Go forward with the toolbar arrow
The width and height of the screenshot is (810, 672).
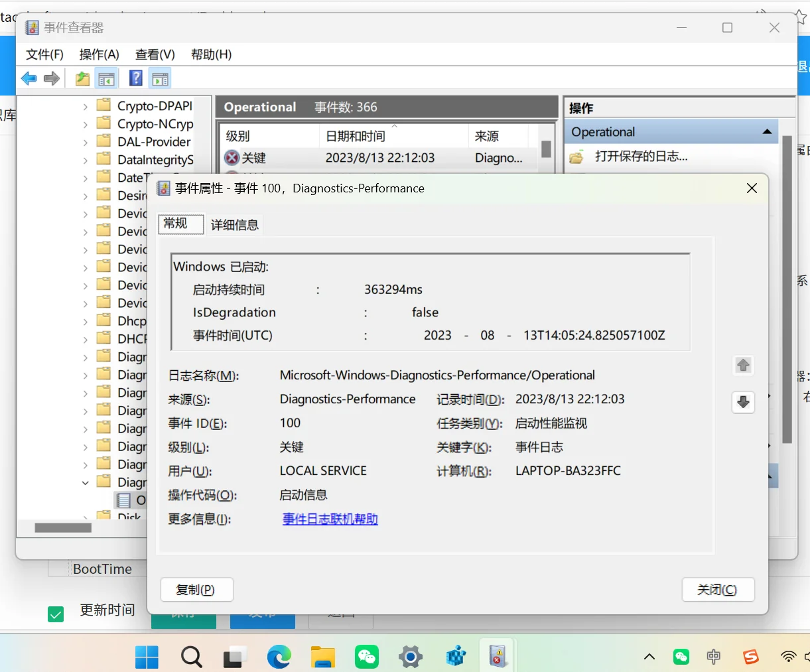pos(52,78)
